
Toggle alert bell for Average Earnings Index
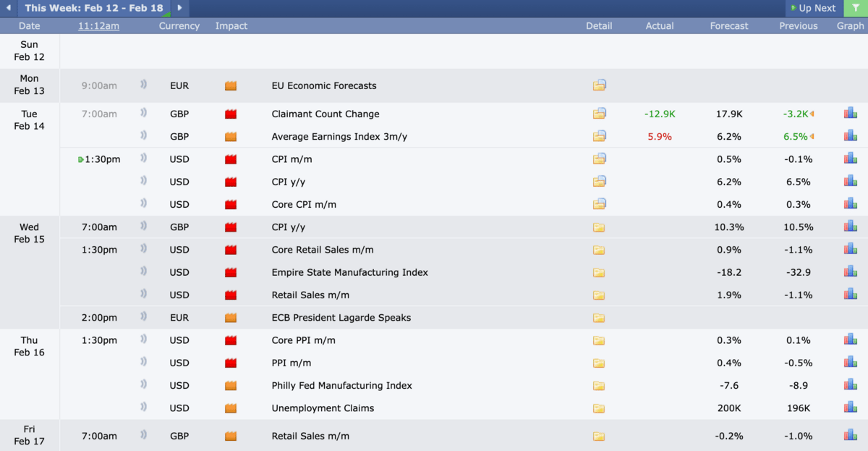point(143,135)
